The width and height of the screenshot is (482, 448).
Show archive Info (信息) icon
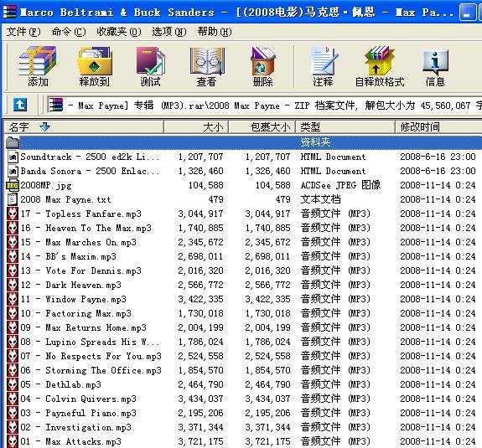pyautogui.click(x=435, y=66)
